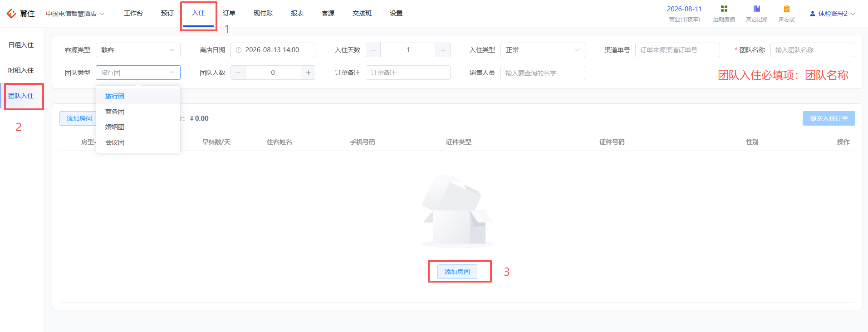Open the 其它记账 icon
This screenshot has height=332, width=868.
click(757, 9)
